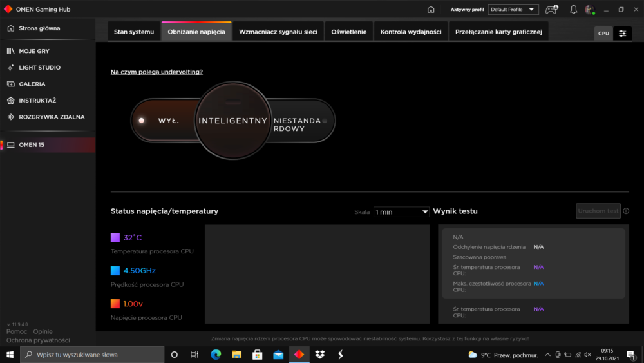The width and height of the screenshot is (644, 363).
Task: Open the notifications bell
Action: click(573, 10)
